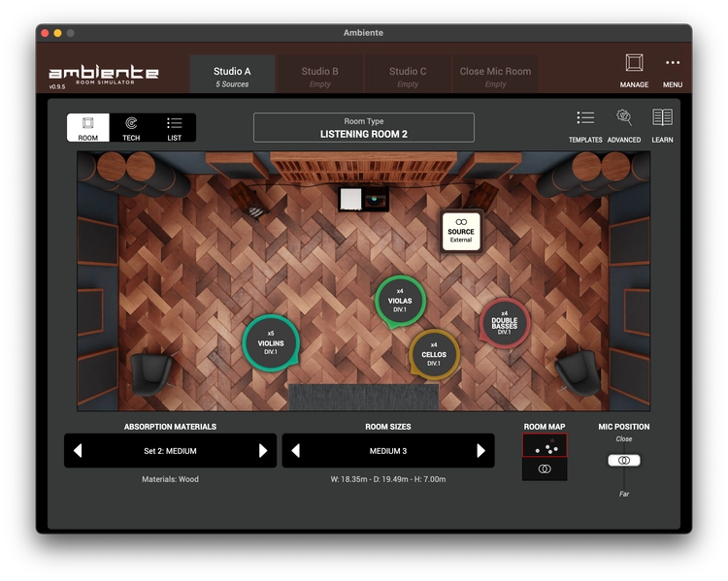
Task: Switch to Tech view mode
Action: coord(131,128)
